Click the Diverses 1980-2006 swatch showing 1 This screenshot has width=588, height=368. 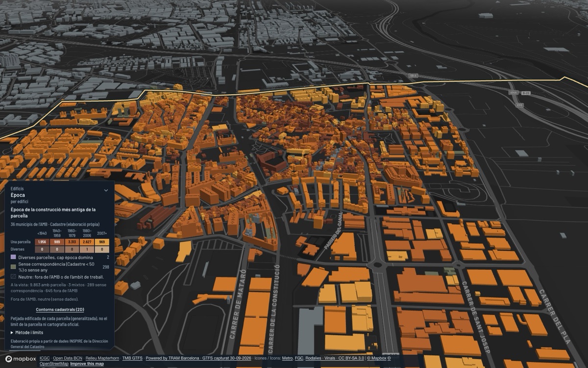(86, 249)
